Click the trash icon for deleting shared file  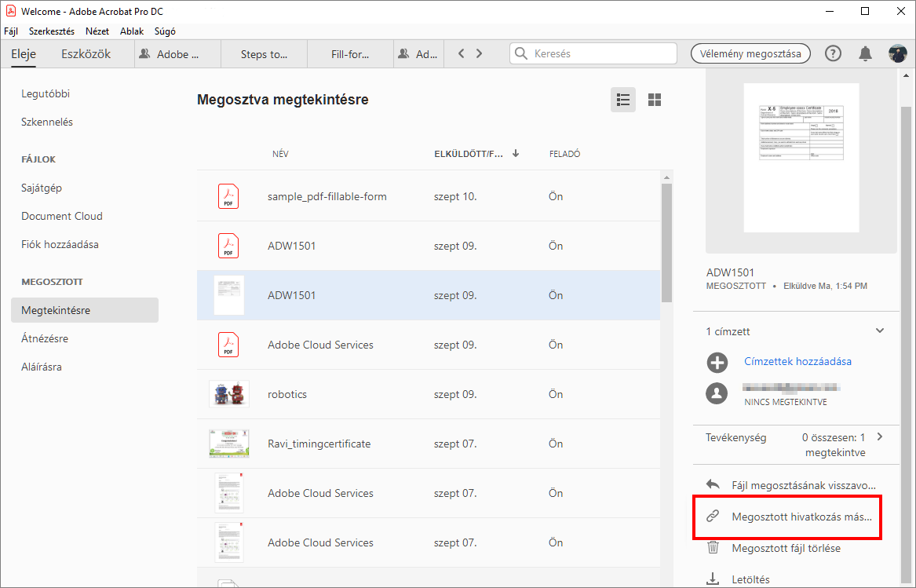click(713, 548)
